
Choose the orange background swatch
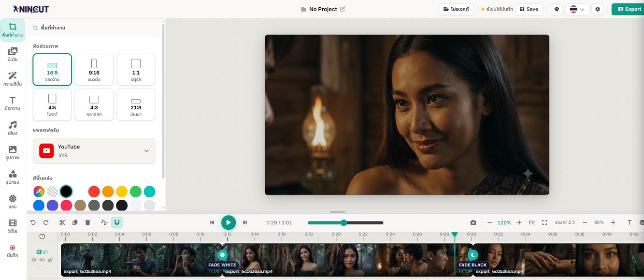tap(108, 192)
